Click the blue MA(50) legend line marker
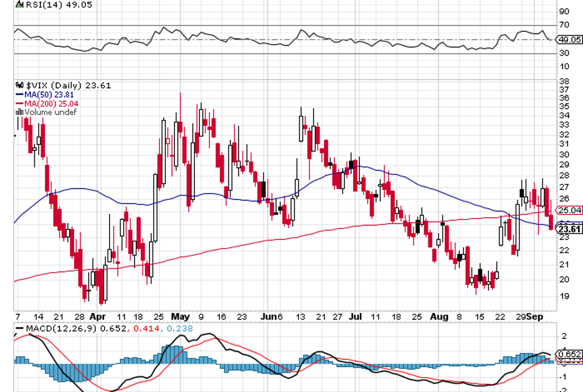Viewport: 583px width, 392px height. point(19,95)
